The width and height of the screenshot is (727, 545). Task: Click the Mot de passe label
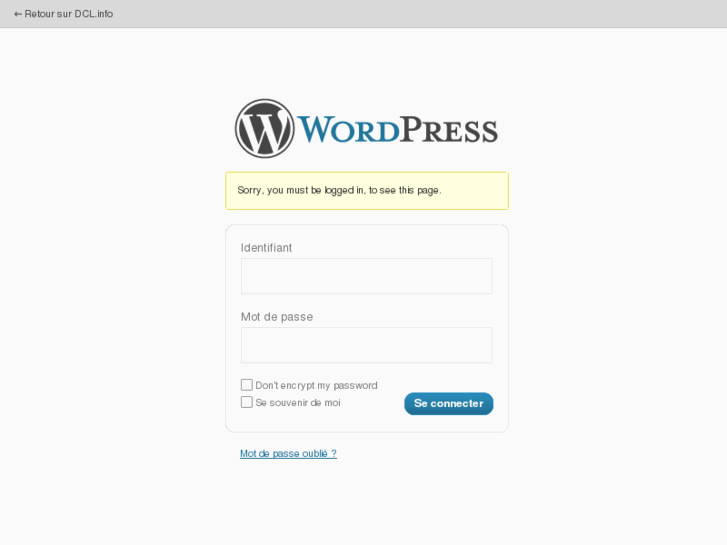pyautogui.click(x=277, y=317)
